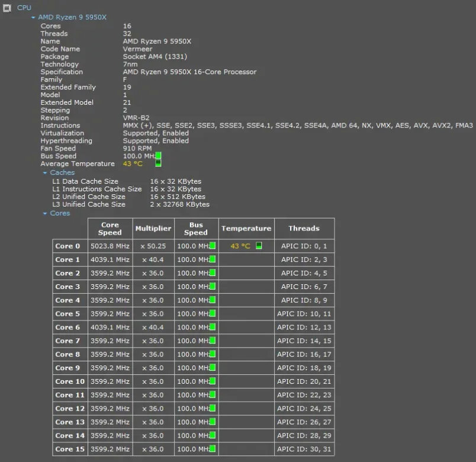
Task: Click Core 0 temperature graph icon
Action: [259, 245]
